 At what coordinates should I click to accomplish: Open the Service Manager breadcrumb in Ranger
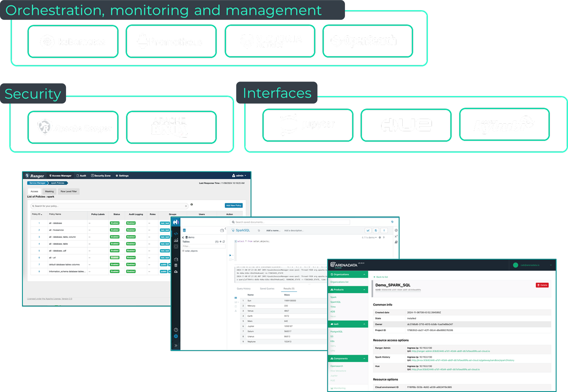click(37, 183)
